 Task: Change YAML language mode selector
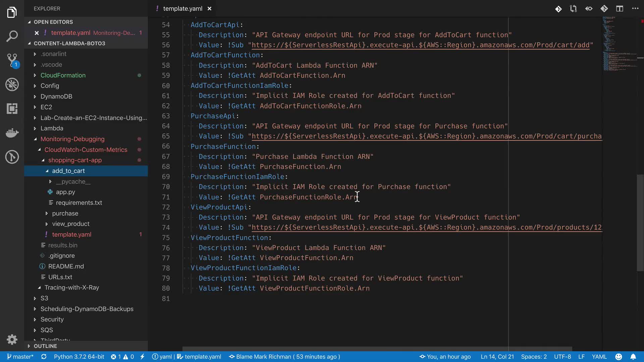click(x=599, y=357)
